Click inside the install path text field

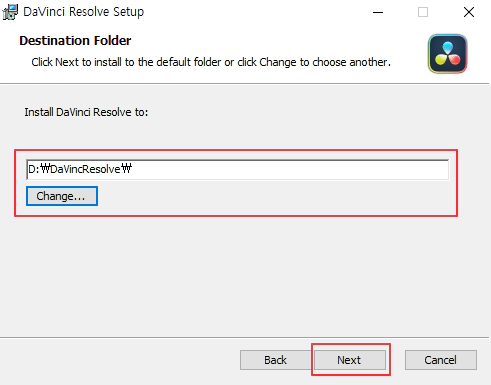[238, 169]
